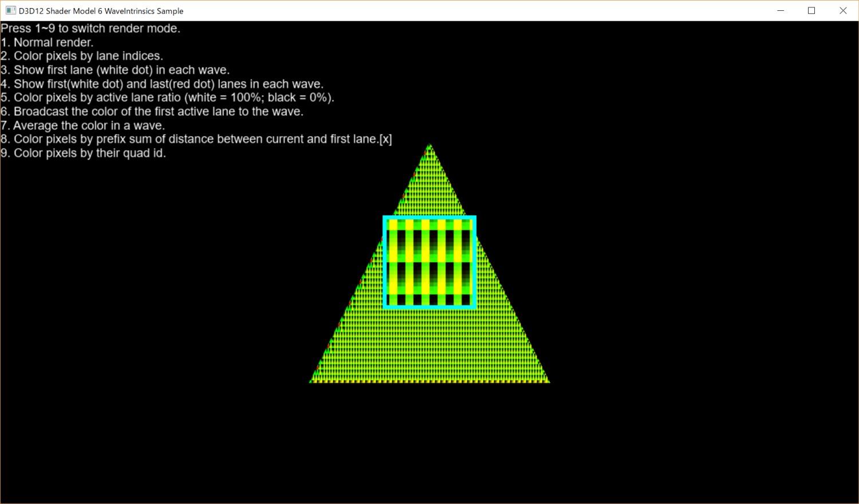Image resolution: width=859 pixels, height=504 pixels.
Task: Click the 'Press 1~9 to switch render mode.' text
Action: click(x=90, y=29)
